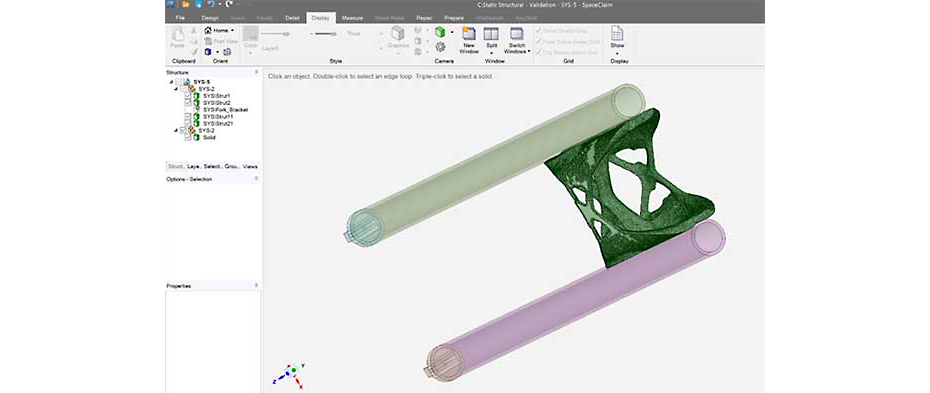Click the Graphics wireframe cube icon
Viewport: 930px width, 393px height.
[x=397, y=34]
